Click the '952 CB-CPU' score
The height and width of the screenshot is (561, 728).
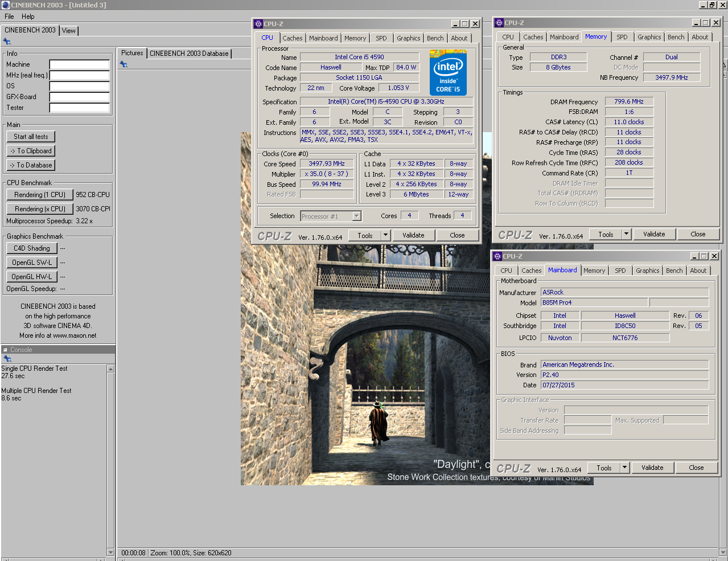pos(93,195)
